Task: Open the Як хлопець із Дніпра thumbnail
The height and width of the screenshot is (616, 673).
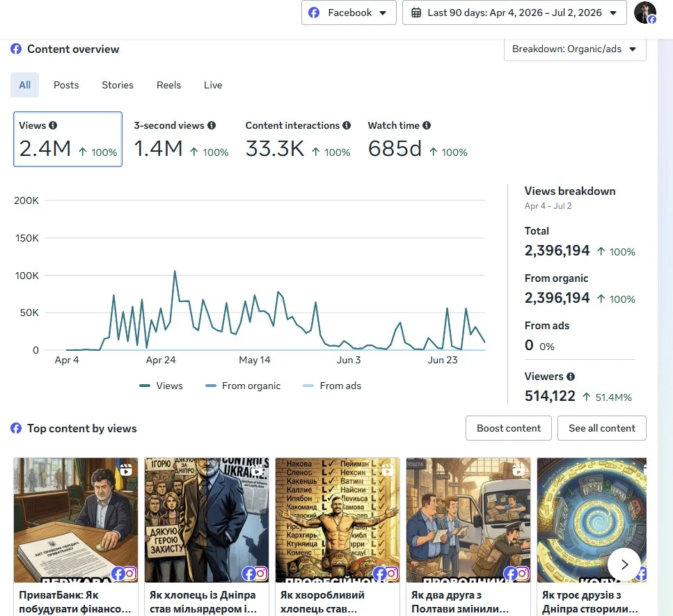Action: coord(207,520)
